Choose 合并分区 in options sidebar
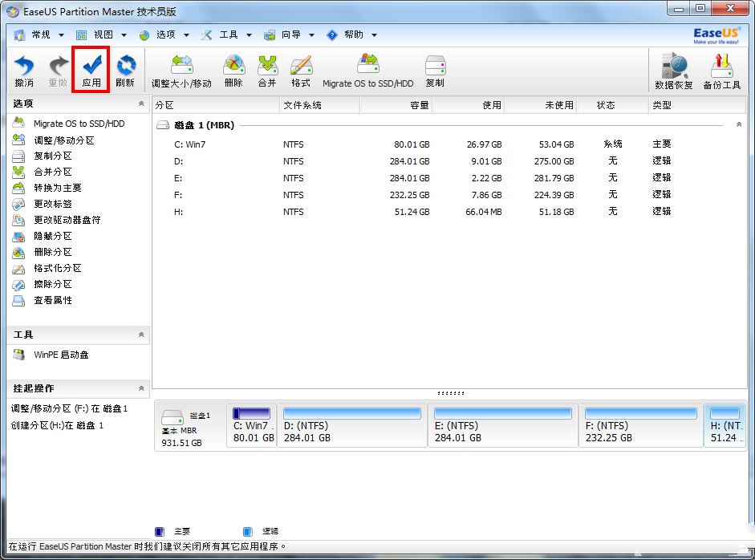Image resolution: width=755 pixels, height=560 pixels. [43, 172]
